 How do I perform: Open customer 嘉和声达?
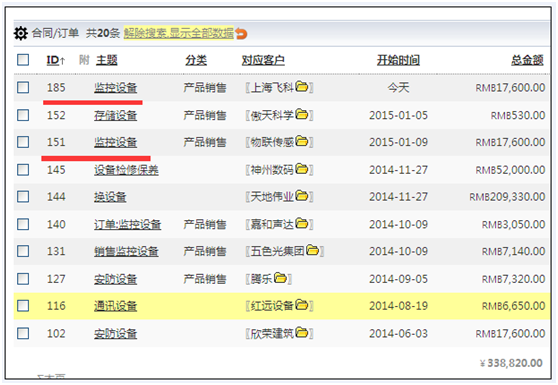pos(272,225)
